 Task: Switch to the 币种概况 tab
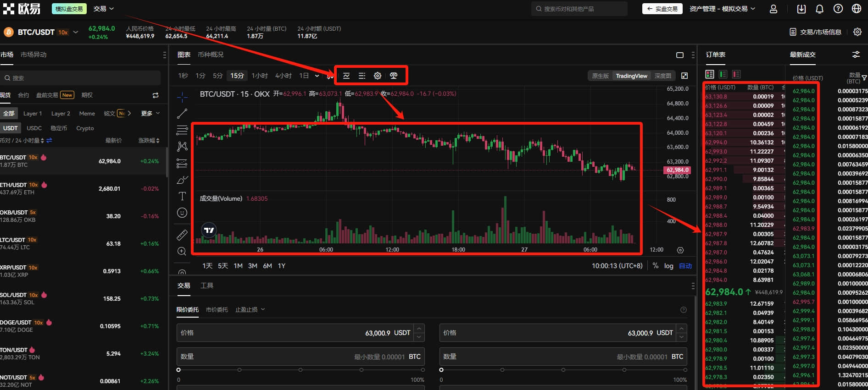tap(211, 55)
